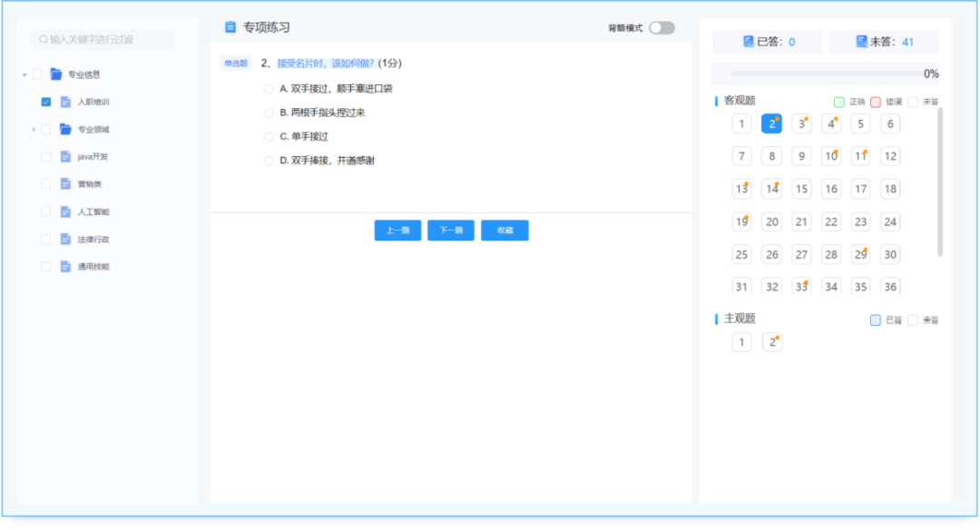Click the 入职培训 document icon in the tree
The image size is (980, 530).
click(x=64, y=102)
